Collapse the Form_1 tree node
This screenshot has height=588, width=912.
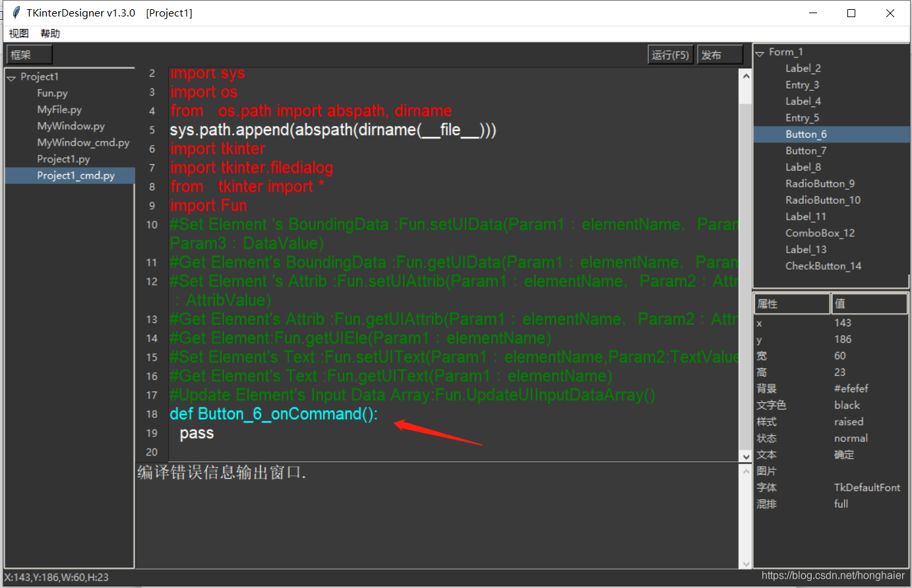pyautogui.click(x=760, y=53)
